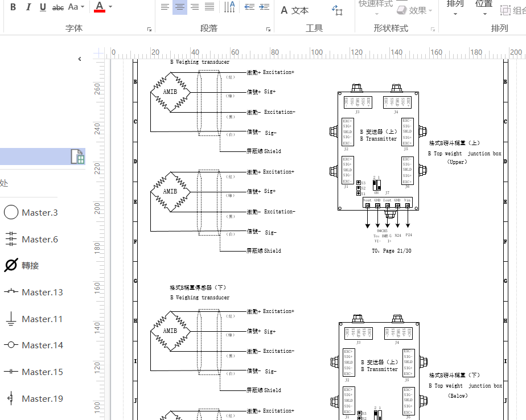Open the font color dropdown arrow
526x420 pixels.
(x=110, y=7)
